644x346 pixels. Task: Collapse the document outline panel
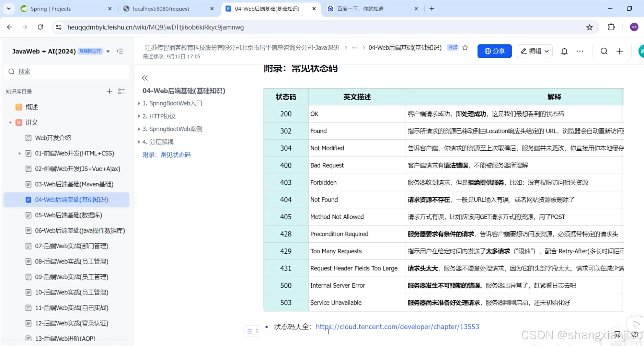pos(145,78)
